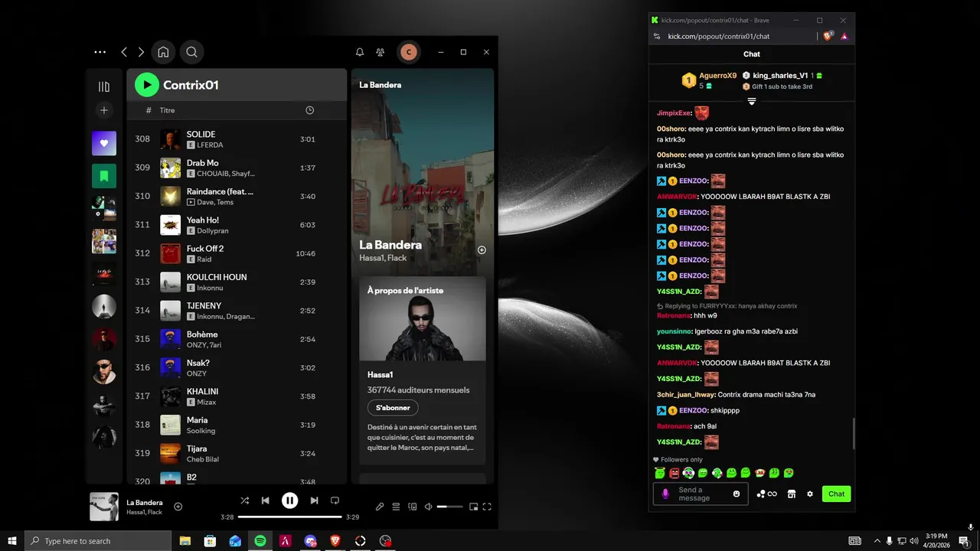Show hidden system tray icons

tap(877, 541)
